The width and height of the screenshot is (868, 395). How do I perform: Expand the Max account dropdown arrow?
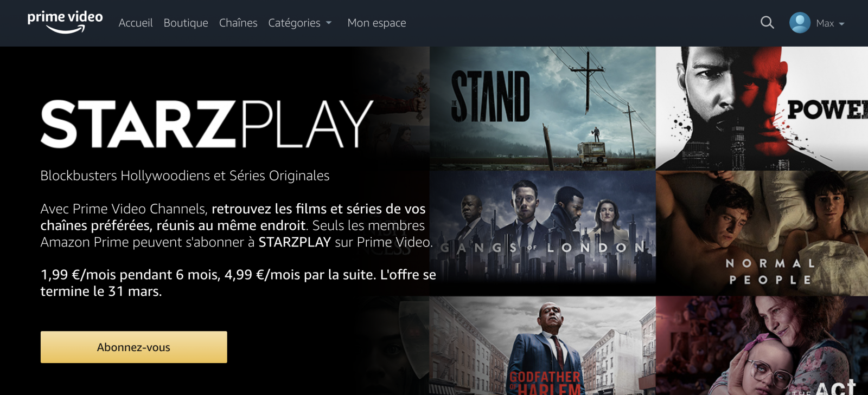841,24
